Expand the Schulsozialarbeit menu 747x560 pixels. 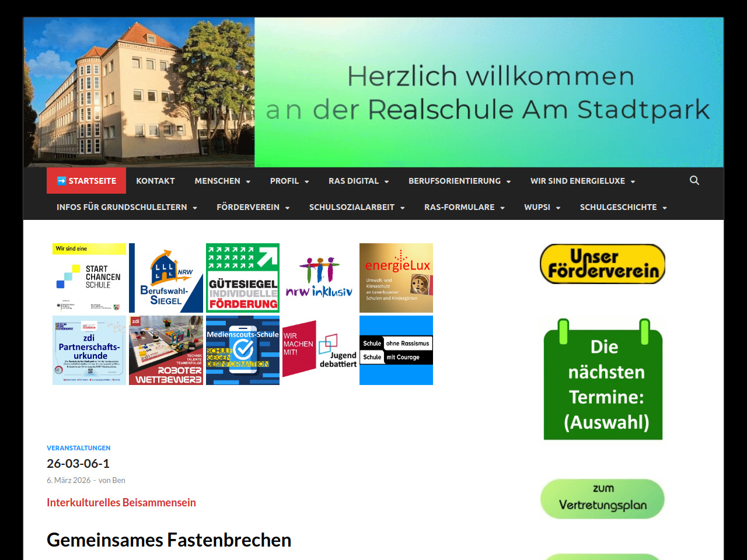pyautogui.click(x=357, y=207)
